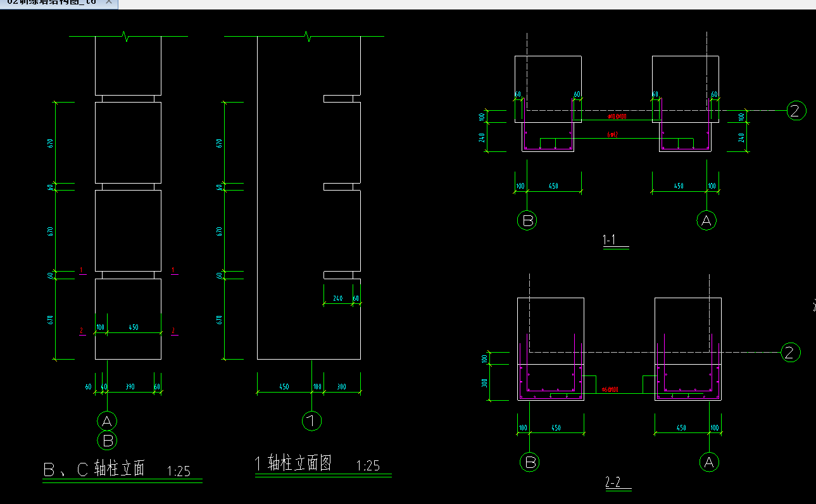Select the 450 dimension under axis-1 elevation
The height and width of the screenshot is (504, 816).
coord(284,386)
